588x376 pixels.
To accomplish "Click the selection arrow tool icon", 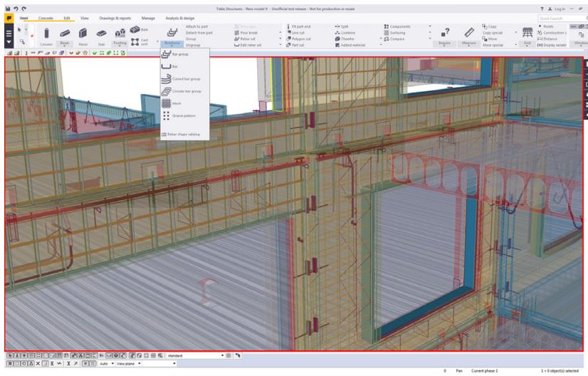I will coord(19,29).
